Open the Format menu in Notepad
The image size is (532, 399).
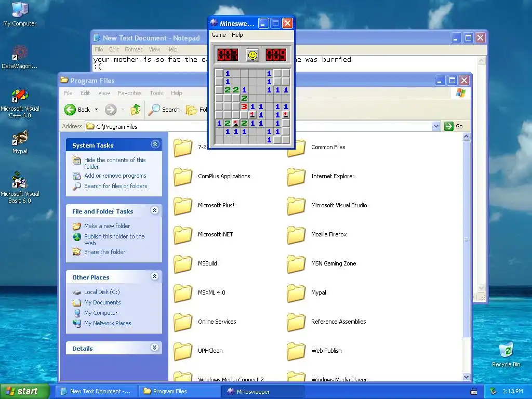[x=134, y=49]
